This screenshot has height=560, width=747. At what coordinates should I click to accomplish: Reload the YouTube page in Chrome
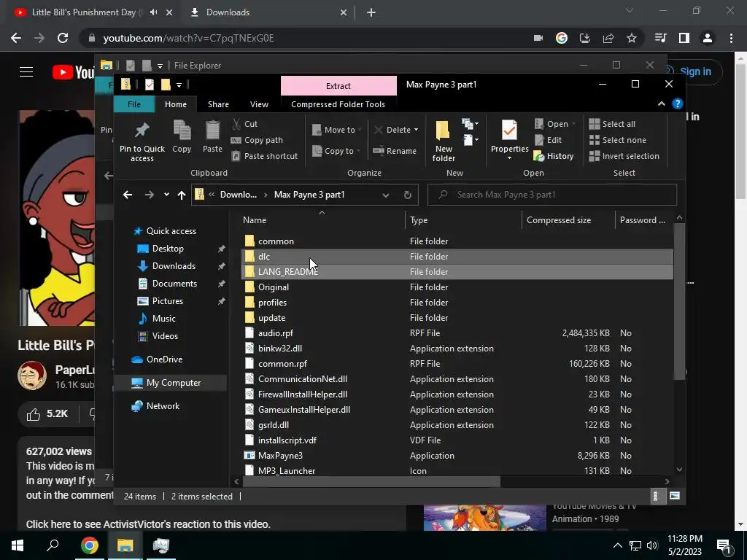point(63,38)
